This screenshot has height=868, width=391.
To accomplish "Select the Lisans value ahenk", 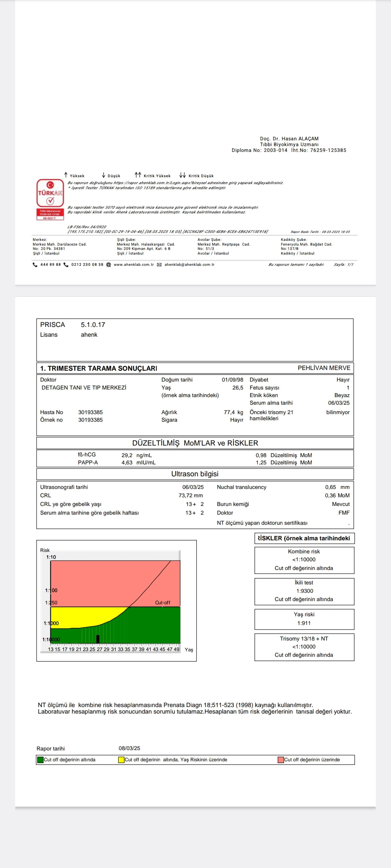I will (89, 335).
